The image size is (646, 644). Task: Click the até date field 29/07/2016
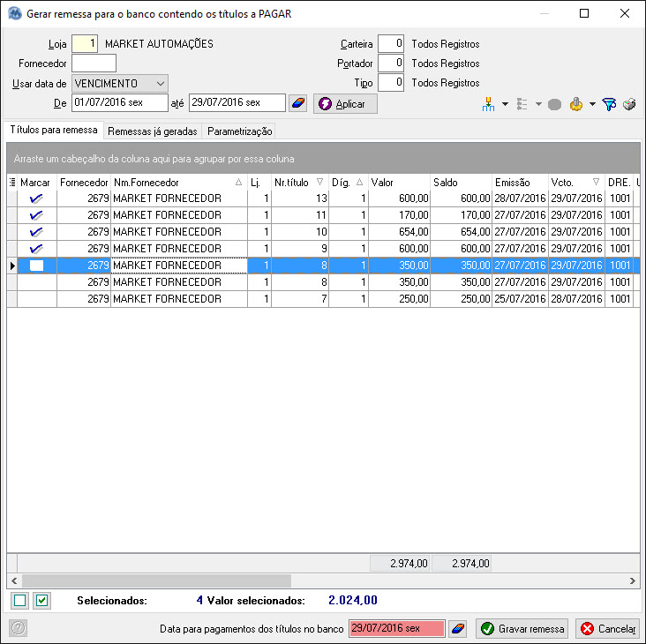237,102
